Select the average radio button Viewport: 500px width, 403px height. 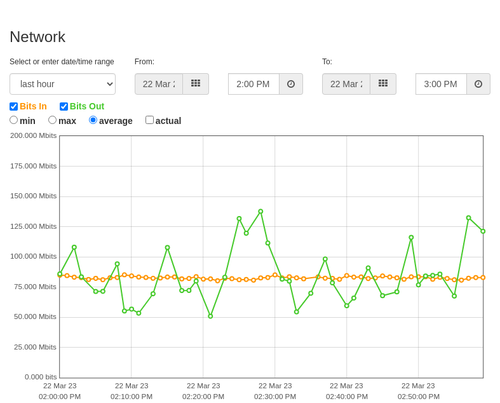(93, 120)
